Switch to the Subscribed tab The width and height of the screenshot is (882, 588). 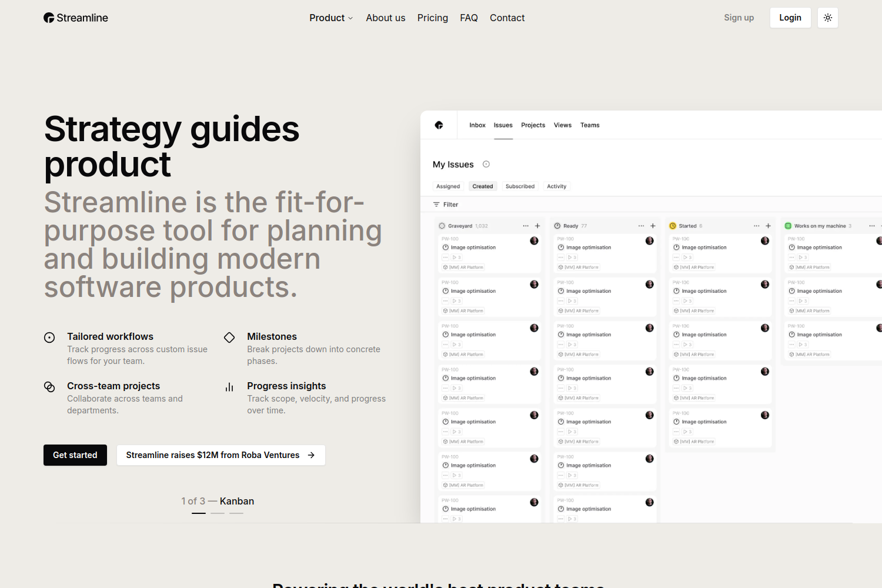pyautogui.click(x=520, y=186)
